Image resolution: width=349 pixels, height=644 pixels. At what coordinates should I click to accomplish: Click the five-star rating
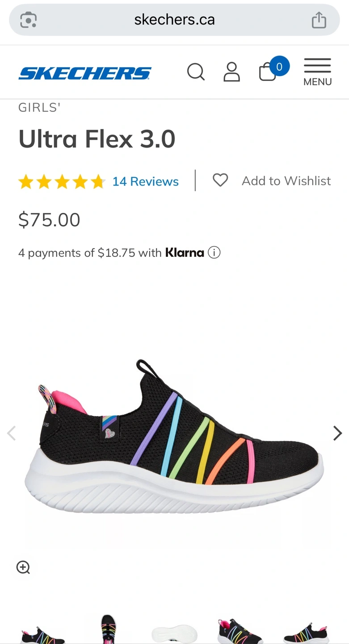click(62, 182)
